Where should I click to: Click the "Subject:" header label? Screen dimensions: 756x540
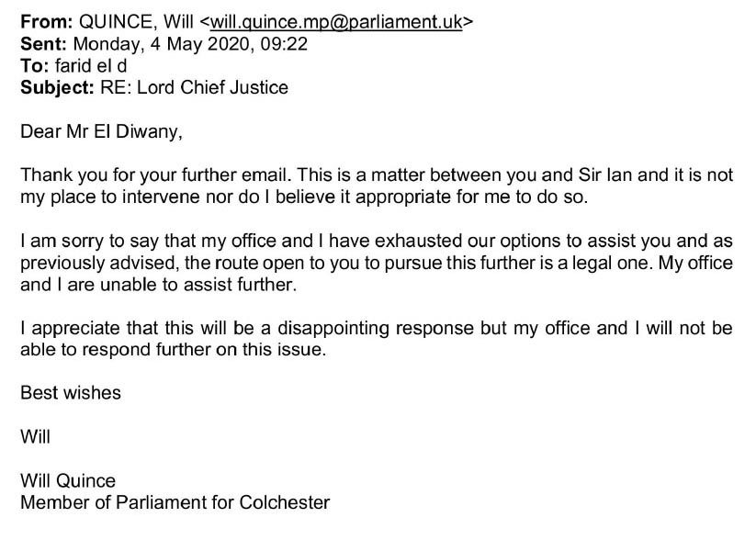pos(57,88)
